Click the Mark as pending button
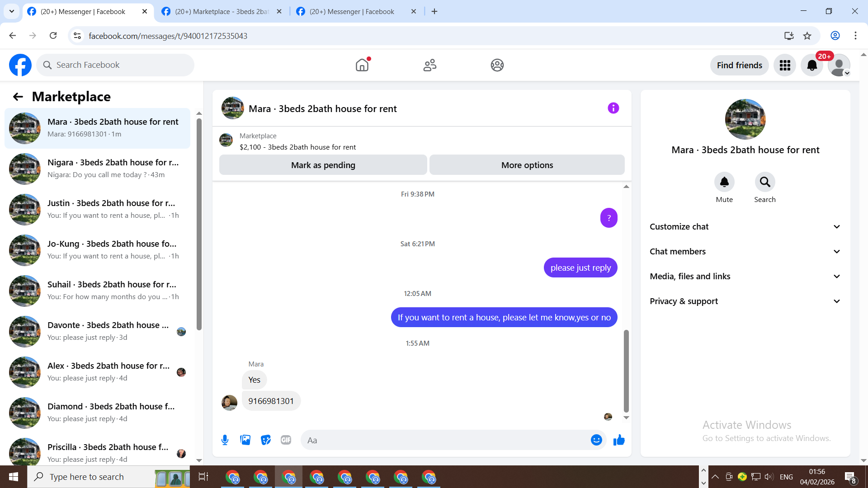Image resolution: width=868 pixels, height=488 pixels. [323, 165]
